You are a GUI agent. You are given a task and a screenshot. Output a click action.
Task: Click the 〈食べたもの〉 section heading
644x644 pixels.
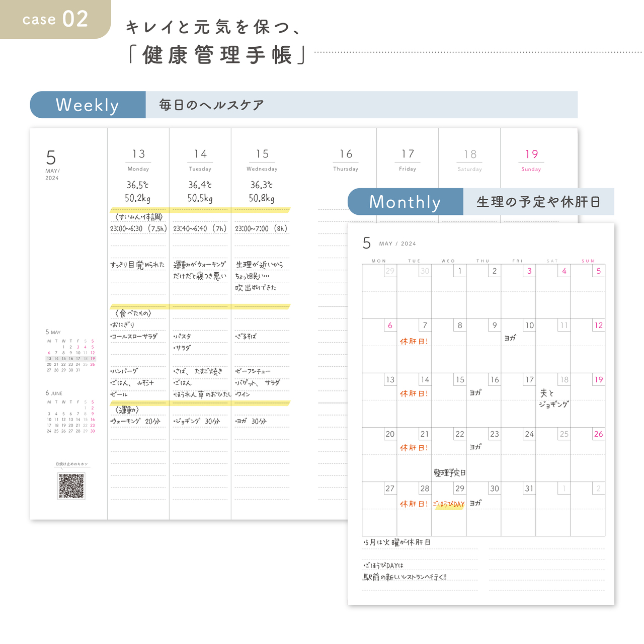pos(133,313)
